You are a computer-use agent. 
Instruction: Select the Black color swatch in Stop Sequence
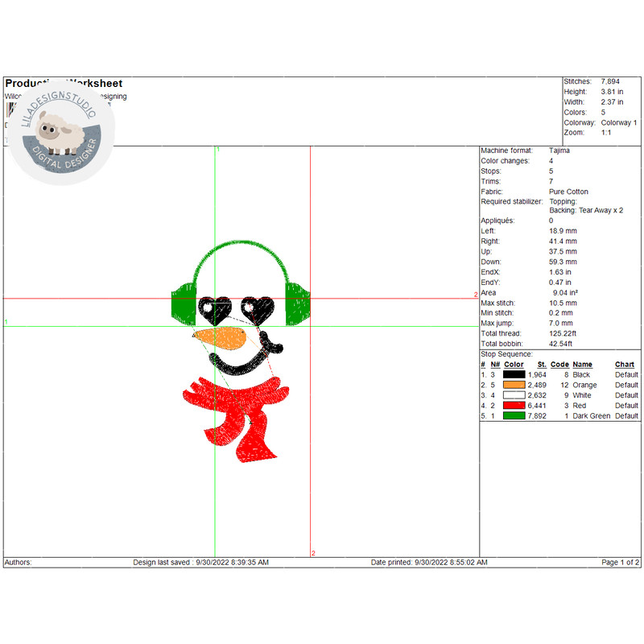click(x=516, y=374)
